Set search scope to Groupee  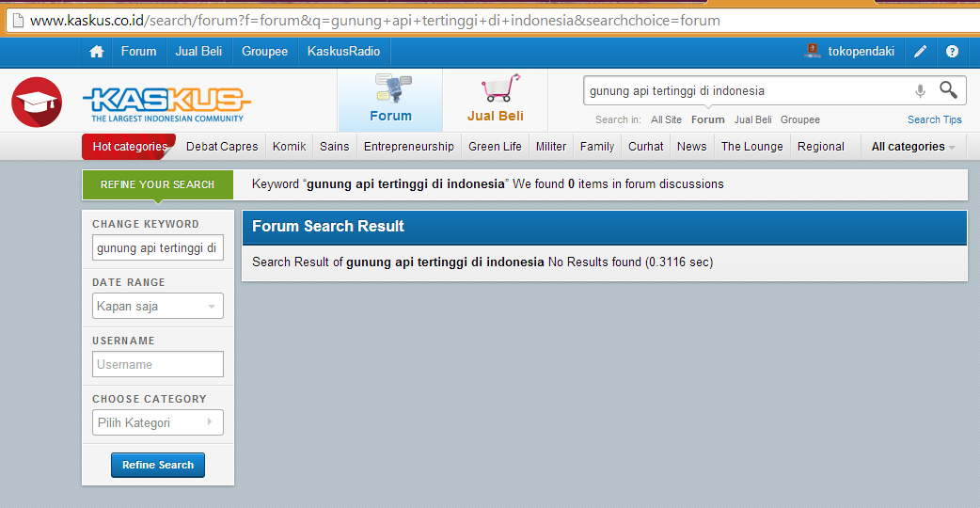[x=800, y=119]
